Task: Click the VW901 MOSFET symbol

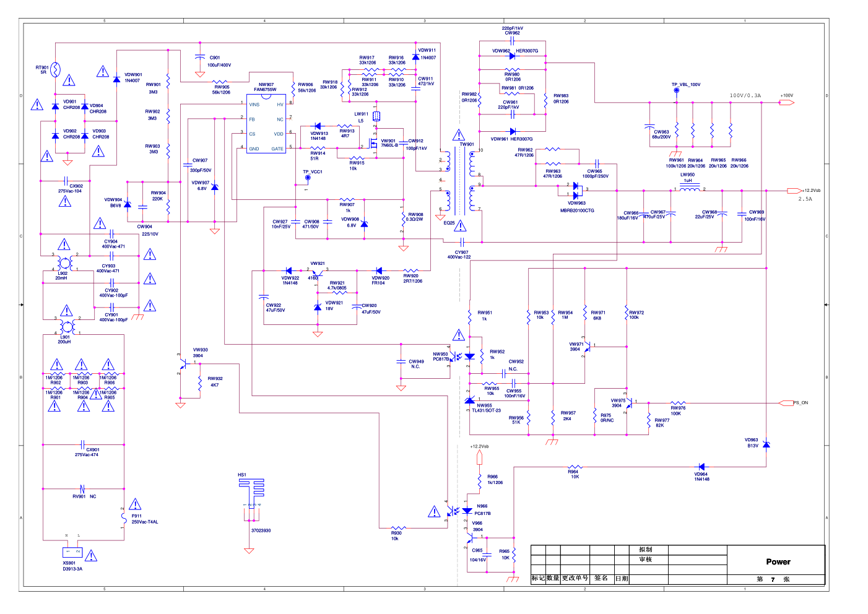Action: pyautogui.click(x=373, y=144)
